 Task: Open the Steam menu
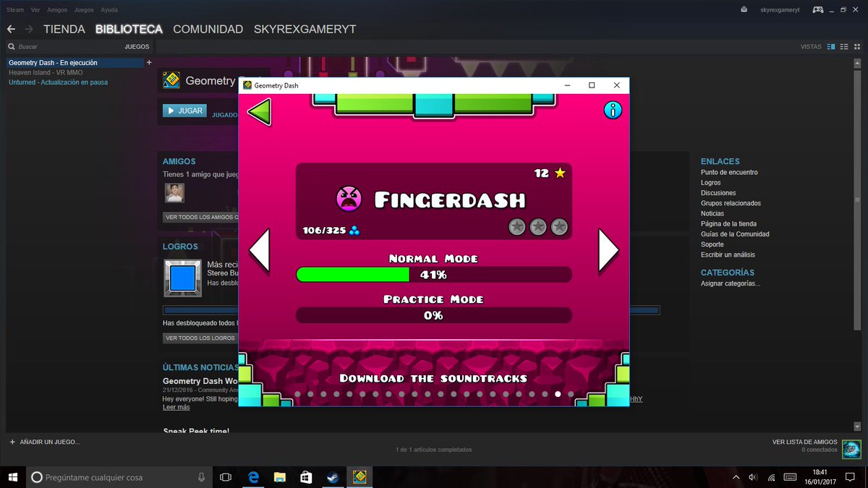tap(14, 10)
